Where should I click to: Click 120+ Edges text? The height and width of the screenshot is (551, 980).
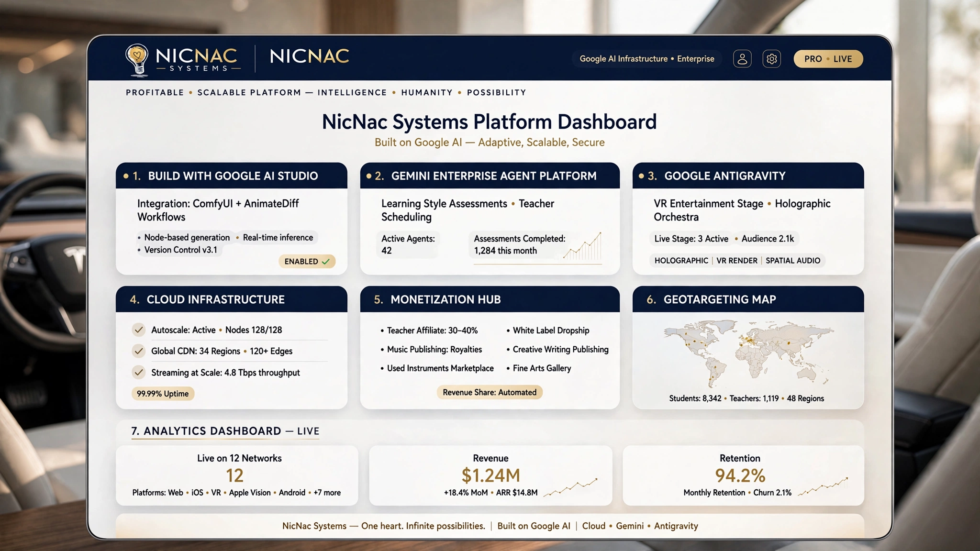coord(271,351)
